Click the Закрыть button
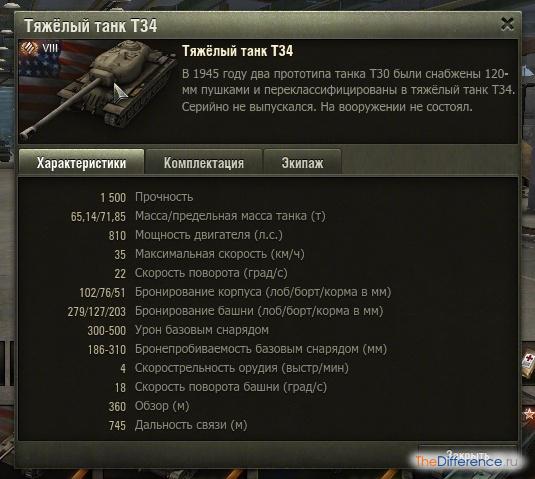The image size is (535, 479). tap(467, 455)
